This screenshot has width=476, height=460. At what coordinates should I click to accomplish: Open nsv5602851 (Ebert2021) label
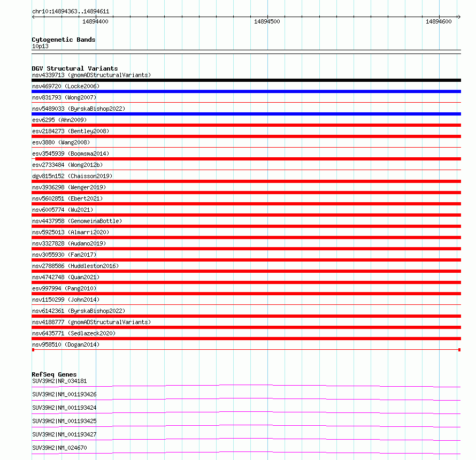click(x=67, y=198)
